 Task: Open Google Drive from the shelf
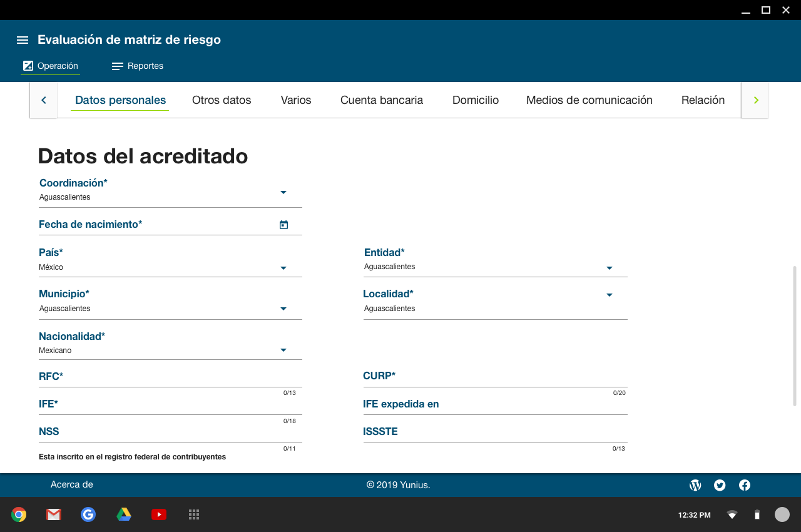124,514
